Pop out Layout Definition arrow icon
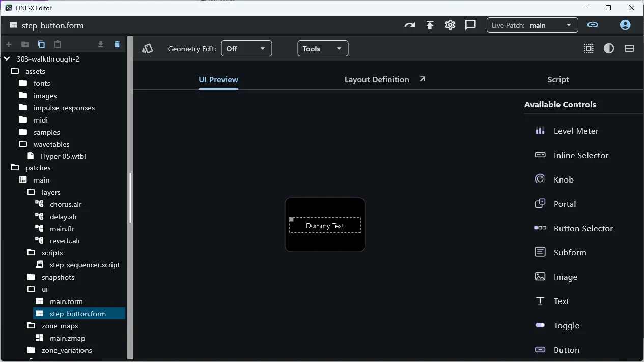The height and width of the screenshot is (362, 644). pos(422,79)
